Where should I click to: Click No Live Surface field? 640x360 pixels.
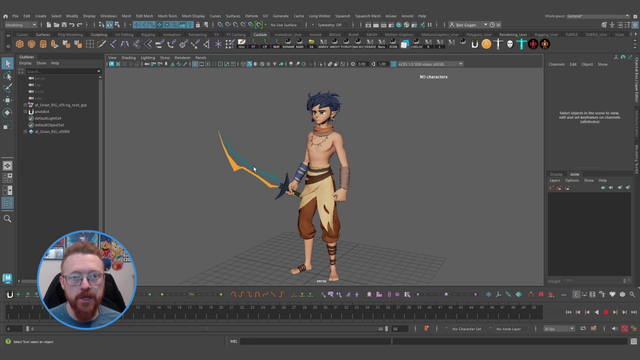coord(284,25)
